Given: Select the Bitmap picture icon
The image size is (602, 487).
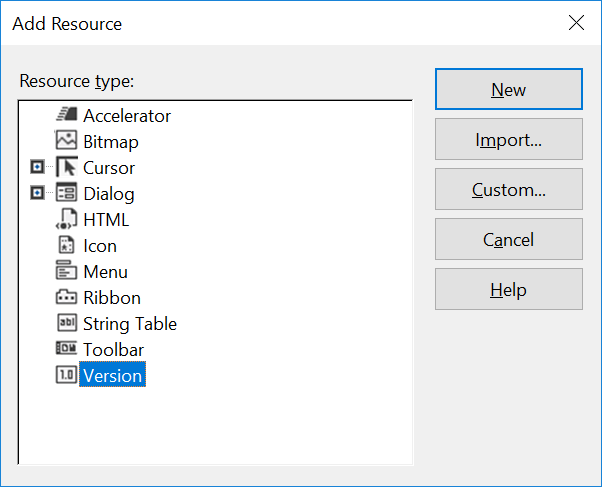Looking at the screenshot, I should pos(66,140).
